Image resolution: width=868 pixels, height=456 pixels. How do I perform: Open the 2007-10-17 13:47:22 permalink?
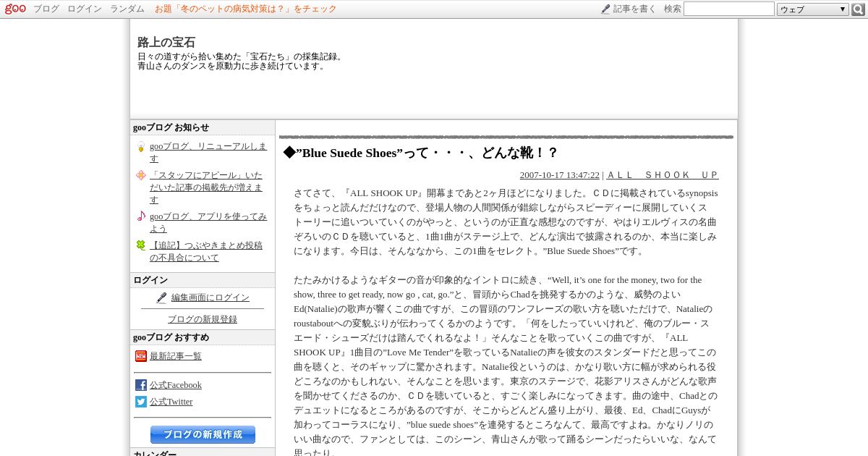[560, 175]
